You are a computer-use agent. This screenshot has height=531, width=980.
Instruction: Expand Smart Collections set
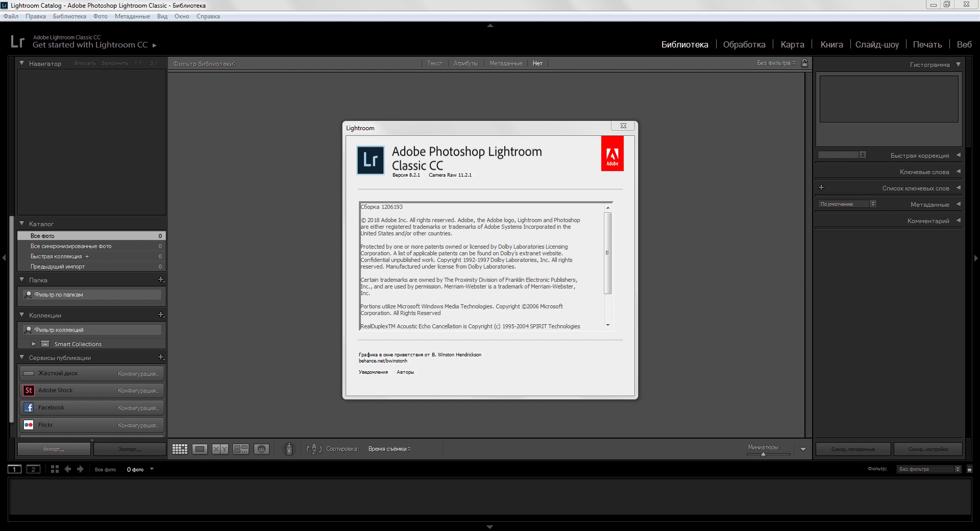34,344
